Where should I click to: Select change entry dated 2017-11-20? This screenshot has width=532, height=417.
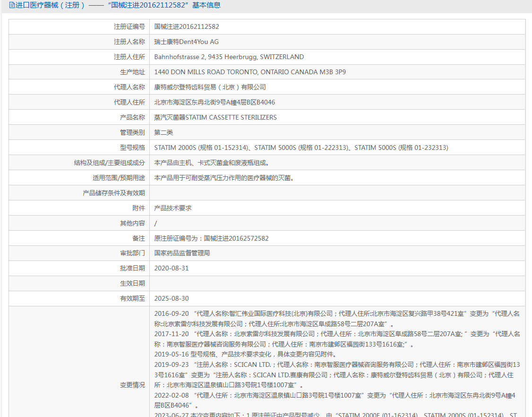337,339
